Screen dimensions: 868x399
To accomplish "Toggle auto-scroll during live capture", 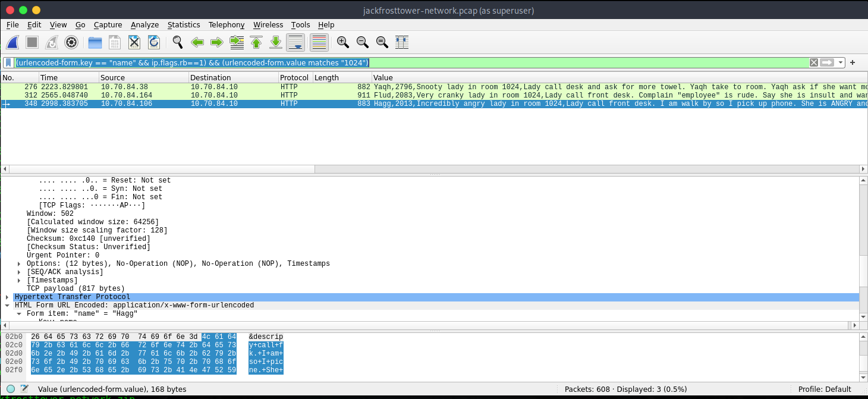I will point(295,42).
